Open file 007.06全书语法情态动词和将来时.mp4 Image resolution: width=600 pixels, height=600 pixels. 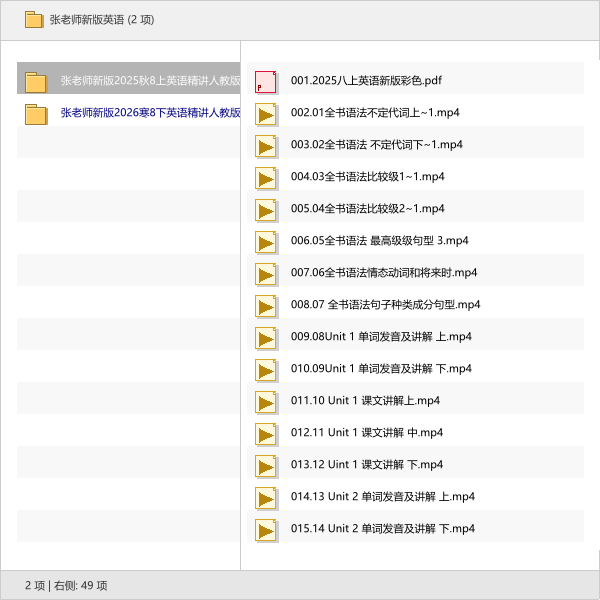coord(384,273)
